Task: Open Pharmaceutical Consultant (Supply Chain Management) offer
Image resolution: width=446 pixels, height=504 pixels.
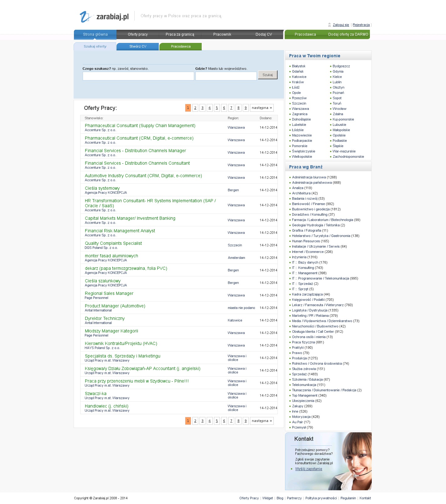Action: coord(140,126)
